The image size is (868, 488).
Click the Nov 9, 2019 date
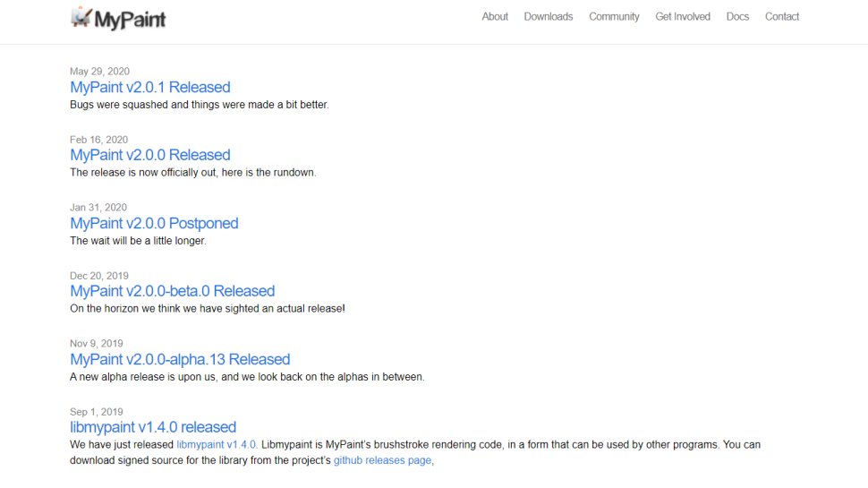pyautogui.click(x=97, y=344)
